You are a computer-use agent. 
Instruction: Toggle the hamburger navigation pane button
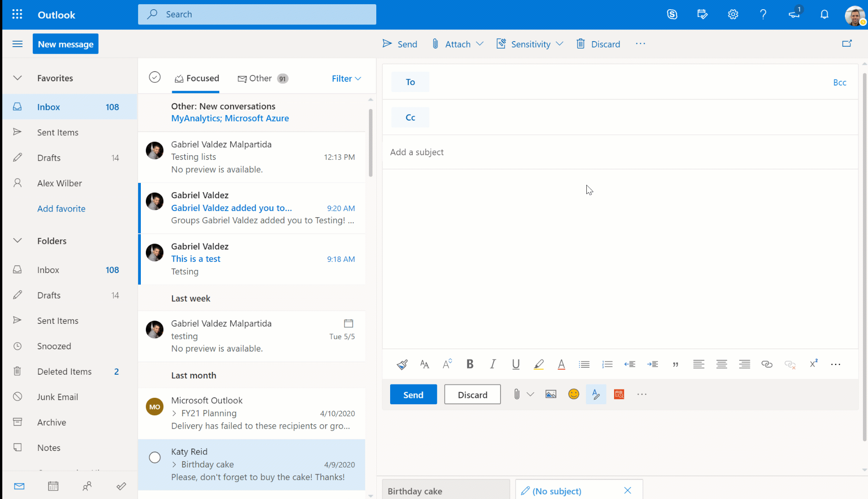click(x=18, y=44)
